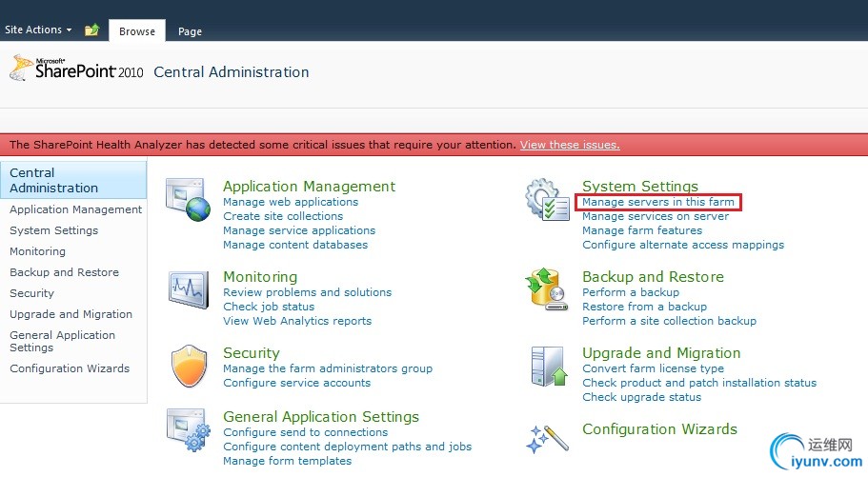Open the Security heading link
This screenshot has width=868, height=477.
(x=252, y=353)
